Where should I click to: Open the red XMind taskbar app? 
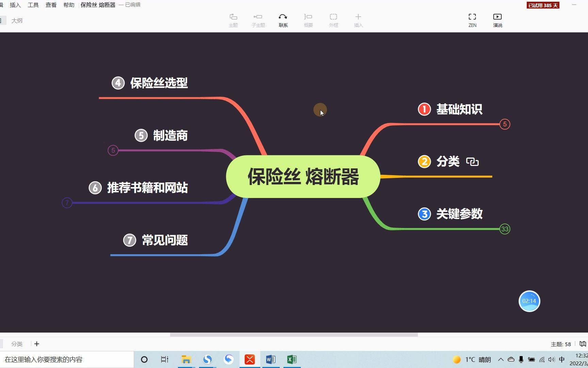click(250, 359)
